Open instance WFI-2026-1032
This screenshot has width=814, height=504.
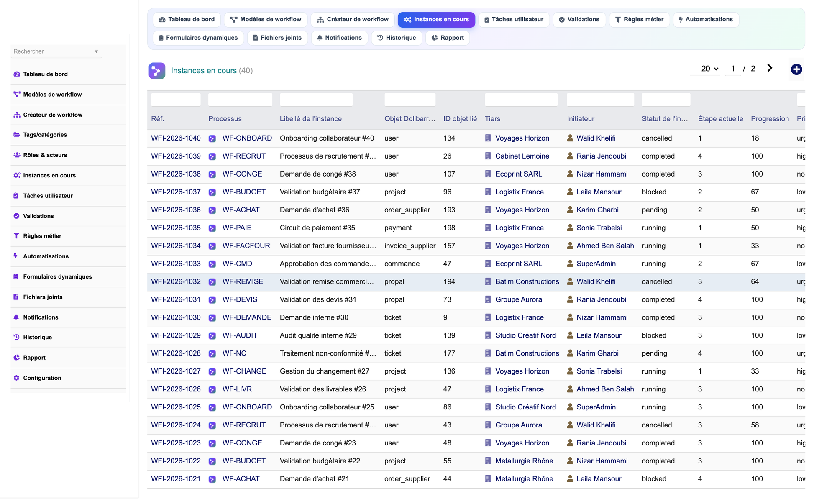(176, 281)
